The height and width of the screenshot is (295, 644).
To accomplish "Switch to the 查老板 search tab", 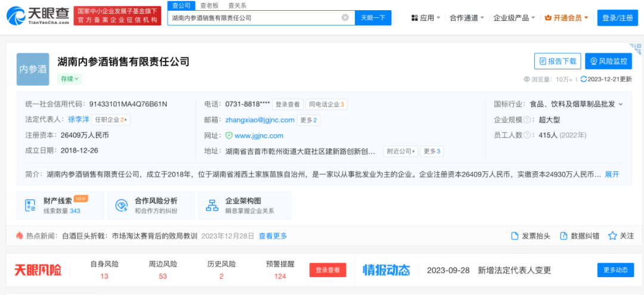I will [x=209, y=6].
